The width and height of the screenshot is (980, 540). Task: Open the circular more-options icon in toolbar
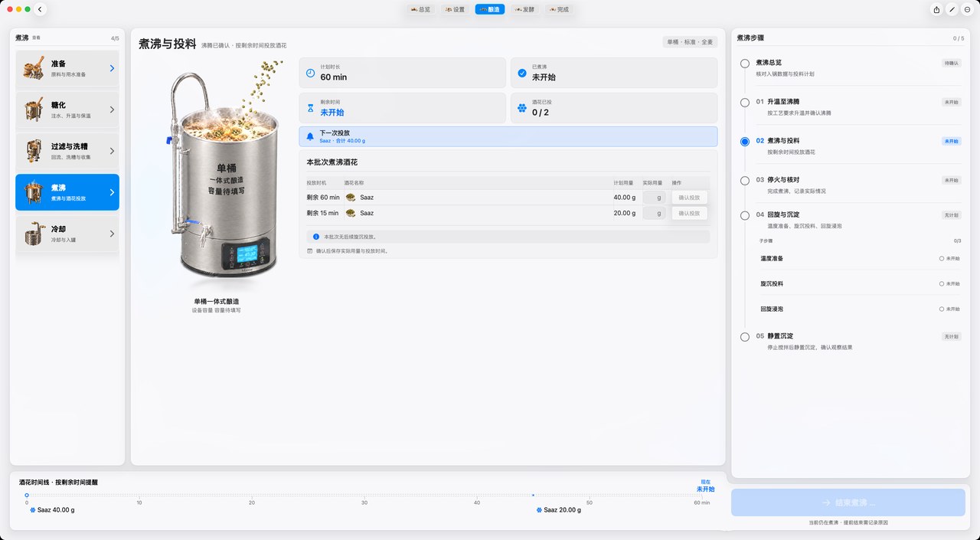[967, 9]
